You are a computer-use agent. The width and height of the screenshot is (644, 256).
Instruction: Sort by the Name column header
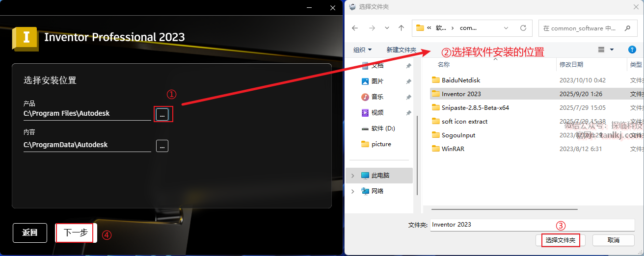pyautogui.click(x=444, y=64)
